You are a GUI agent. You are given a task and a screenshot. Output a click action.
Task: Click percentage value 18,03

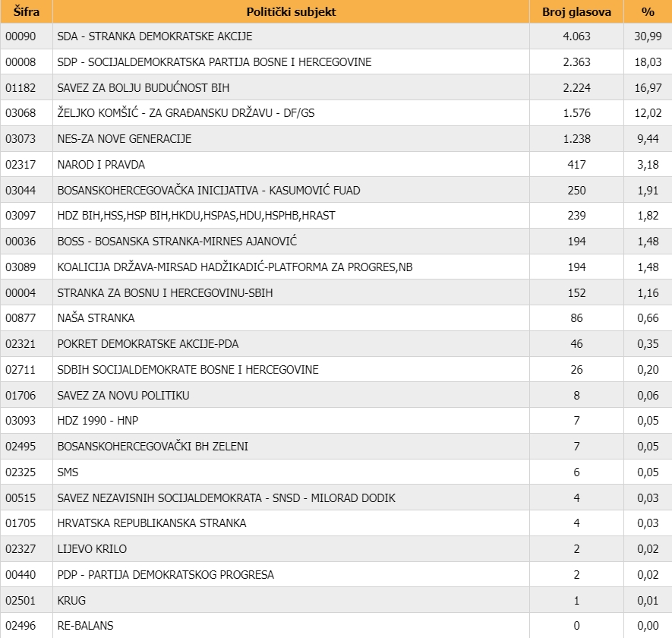tap(648, 62)
